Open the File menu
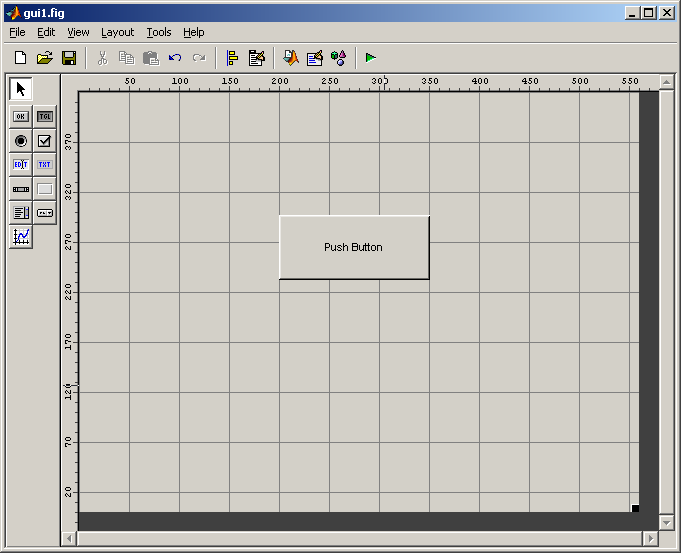 [17, 33]
